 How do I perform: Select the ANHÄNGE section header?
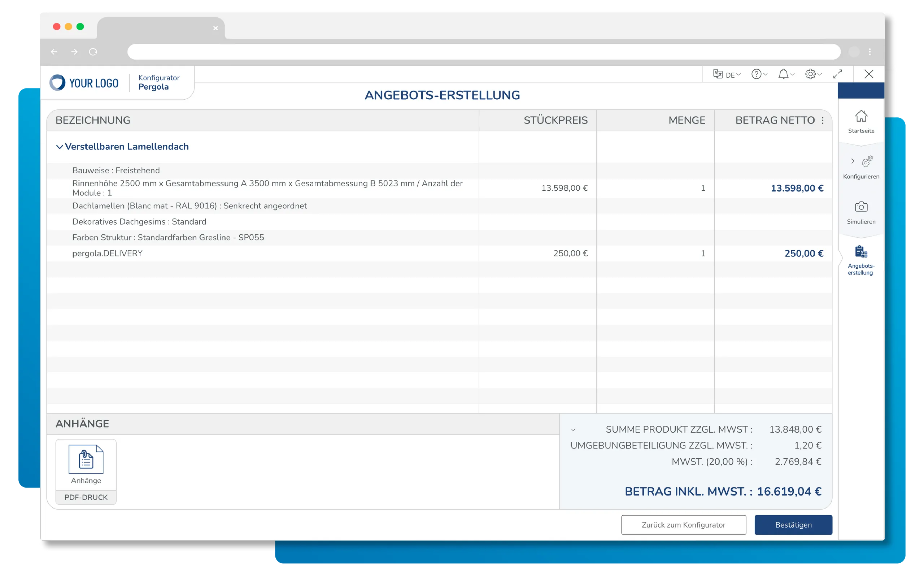83,423
